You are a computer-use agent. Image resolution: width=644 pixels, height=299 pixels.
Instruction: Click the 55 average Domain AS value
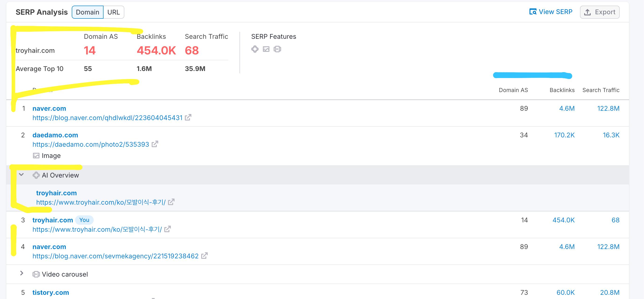point(88,69)
